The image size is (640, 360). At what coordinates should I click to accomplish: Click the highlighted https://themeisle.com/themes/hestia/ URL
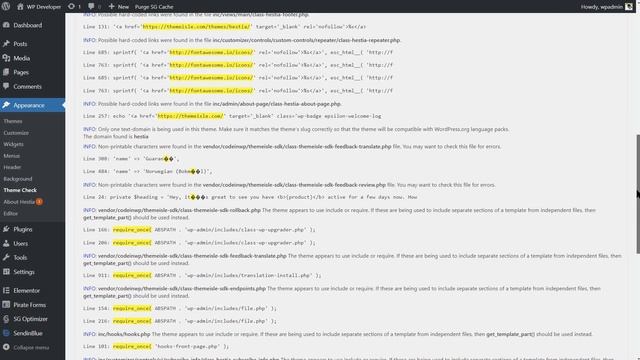point(196,27)
